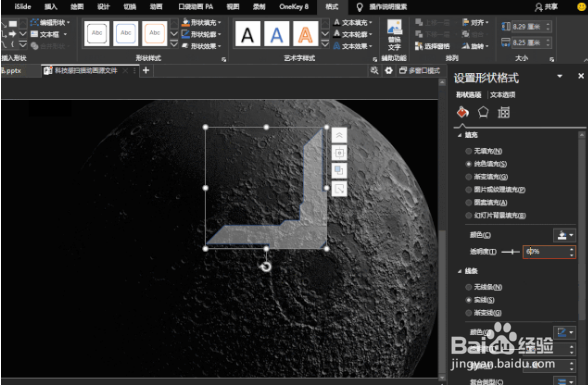588x385 pixels.
Task: Open the Shape Styles dialog launcher
Action: tap(224, 59)
